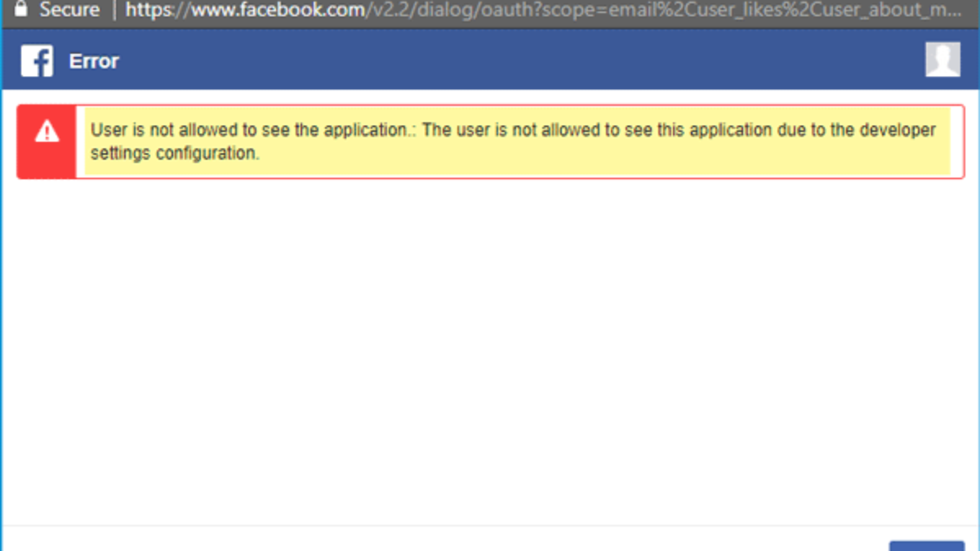This screenshot has height=551, width=980.
Task: Click the "User is not allowed" error message
Action: 513,141
